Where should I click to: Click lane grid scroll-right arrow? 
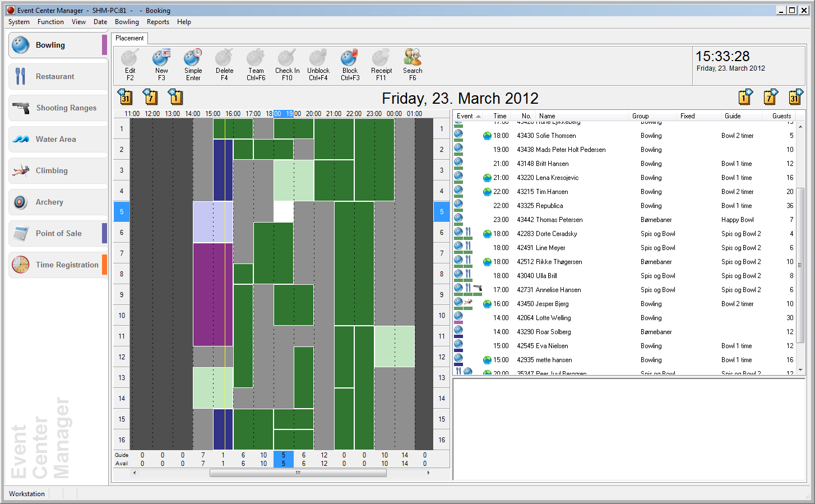(429, 473)
